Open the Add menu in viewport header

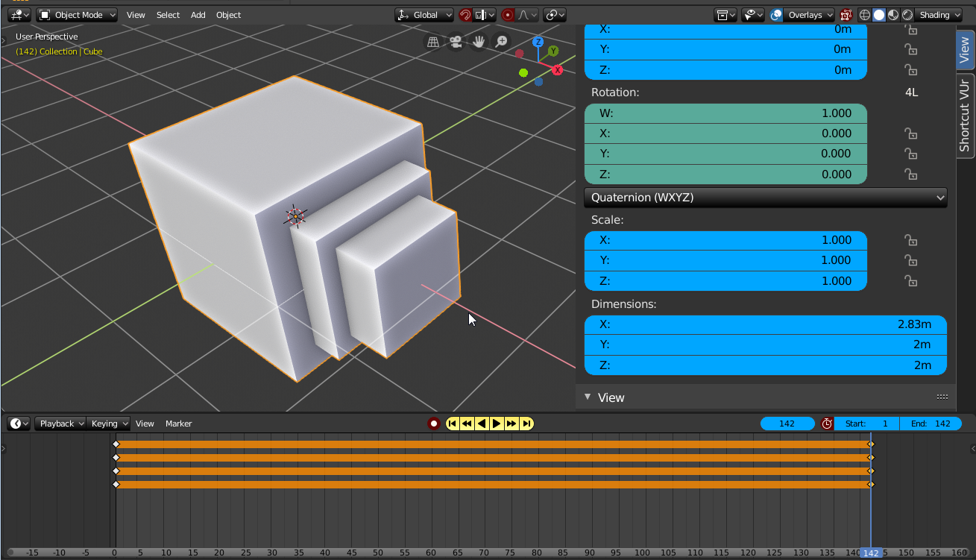coord(198,15)
